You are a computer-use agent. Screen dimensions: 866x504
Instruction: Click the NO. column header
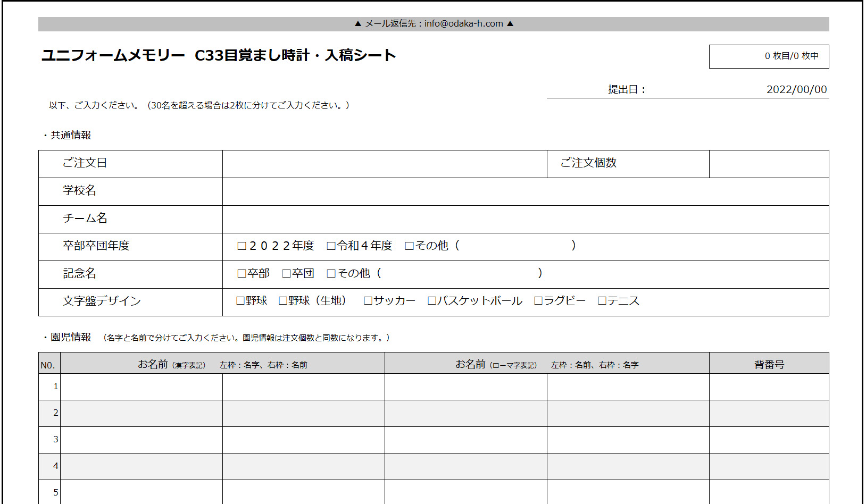[49, 363]
